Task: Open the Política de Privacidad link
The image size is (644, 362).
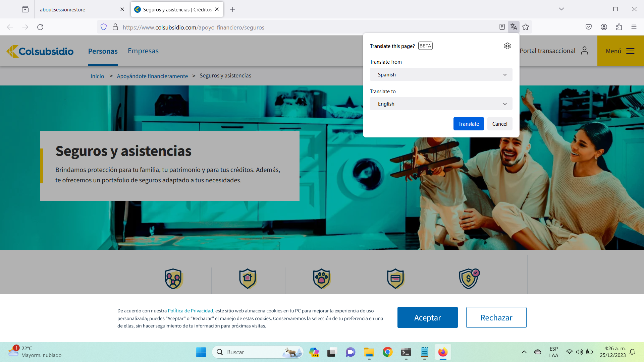Action: pos(190,311)
